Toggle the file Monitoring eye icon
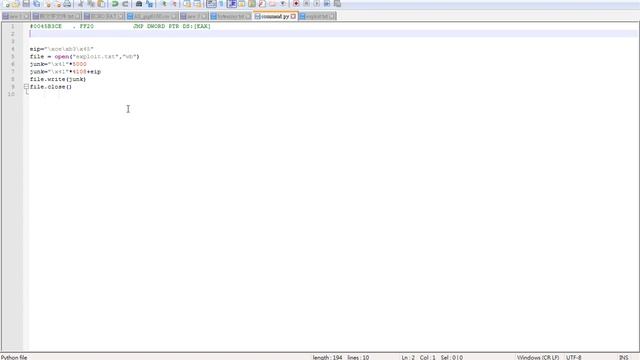Viewport: 640px width, 360px height. 282,4
